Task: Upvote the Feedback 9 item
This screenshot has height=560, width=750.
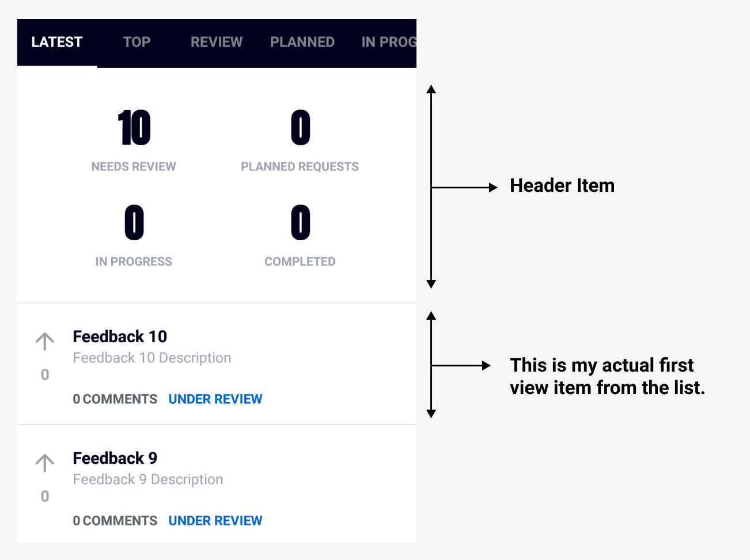Action: click(x=45, y=463)
